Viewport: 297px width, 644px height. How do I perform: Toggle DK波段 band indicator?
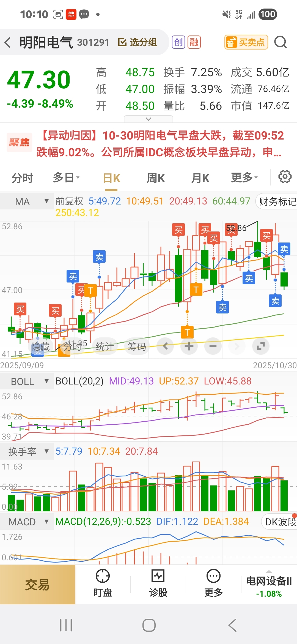[x=279, y=522]
